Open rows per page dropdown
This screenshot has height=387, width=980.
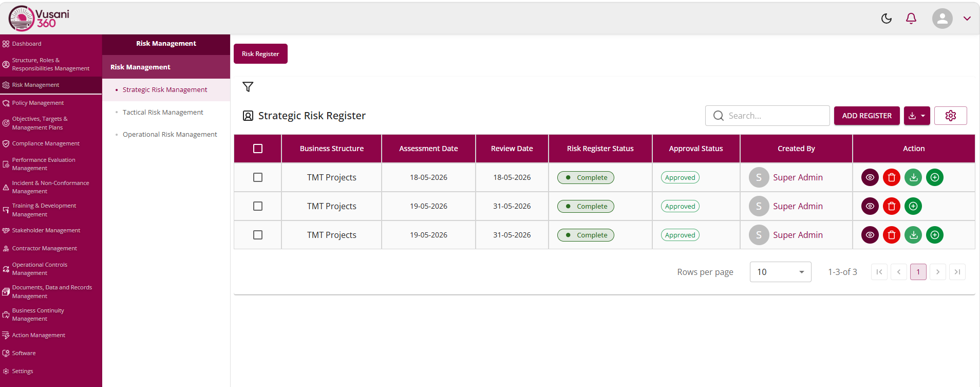coord(781,272)
